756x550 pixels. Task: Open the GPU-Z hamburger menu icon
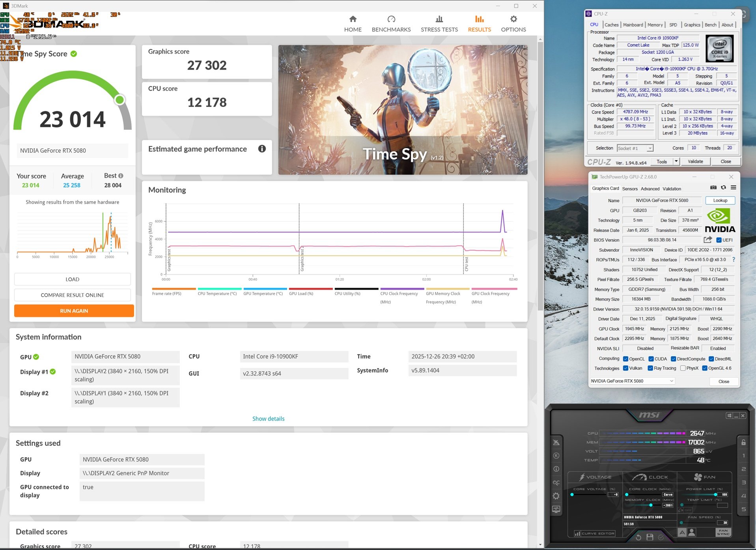point(734,188)
